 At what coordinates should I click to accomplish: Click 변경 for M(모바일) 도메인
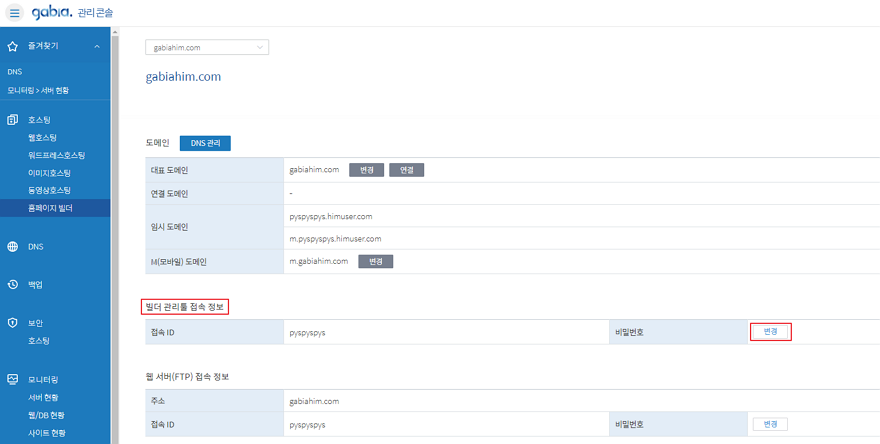click(x=375, y=262)
